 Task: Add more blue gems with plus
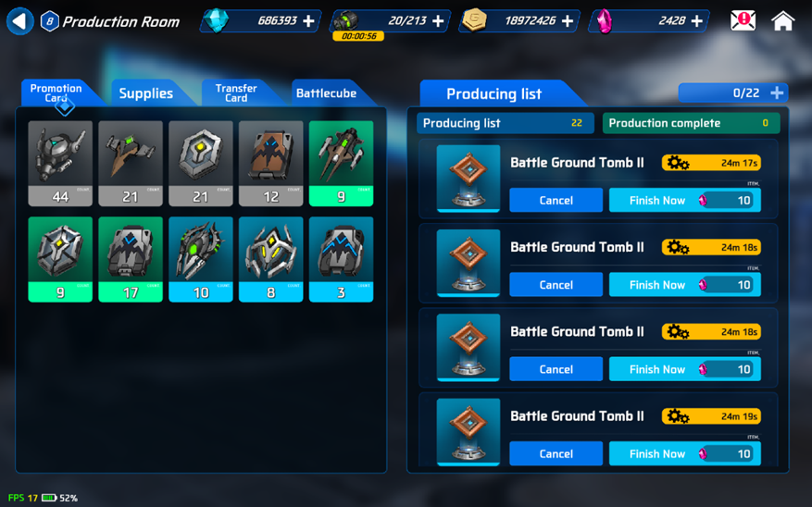point(308,20)
